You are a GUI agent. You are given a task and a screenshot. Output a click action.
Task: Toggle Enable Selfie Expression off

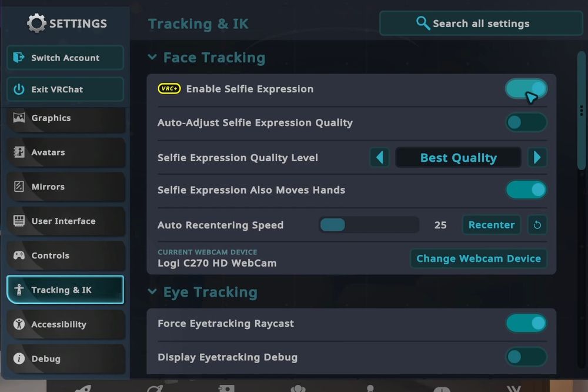pyautogui.click(x=526, y=89)
